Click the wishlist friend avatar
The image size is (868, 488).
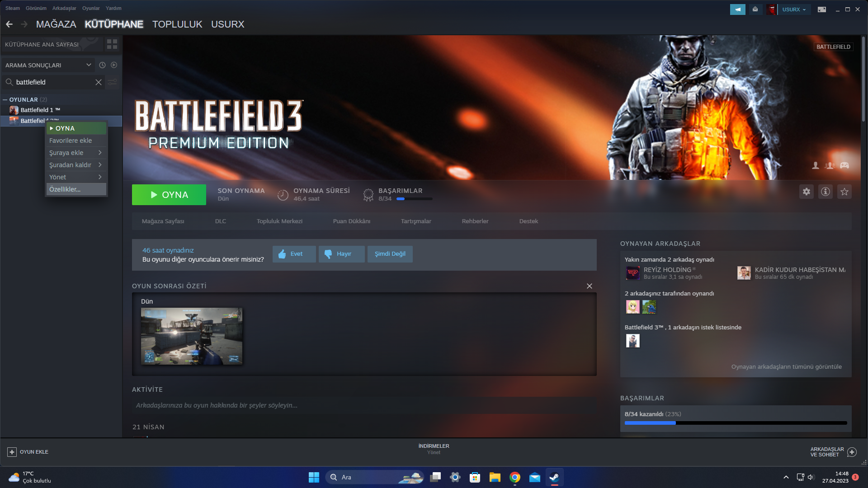pos(633,341)
